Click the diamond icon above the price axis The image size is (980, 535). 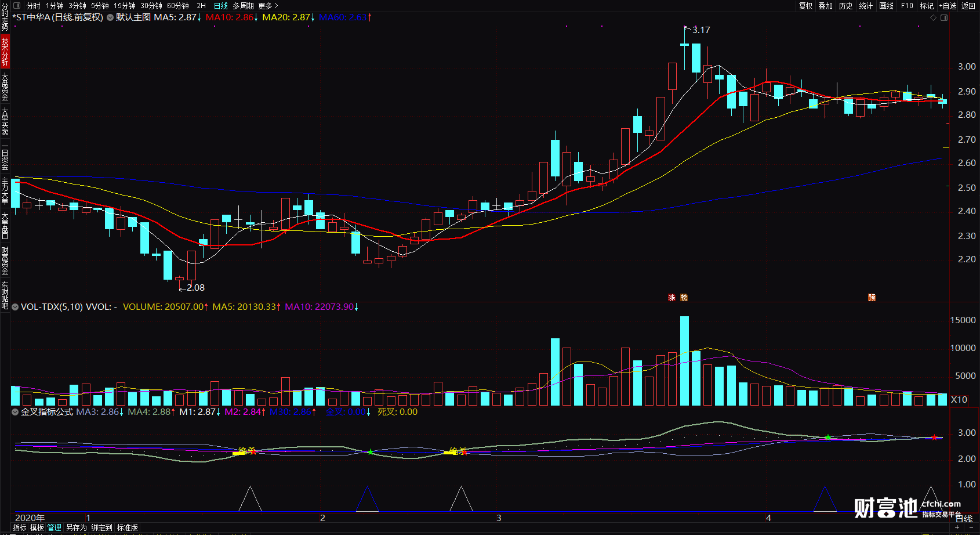point(934,18)
